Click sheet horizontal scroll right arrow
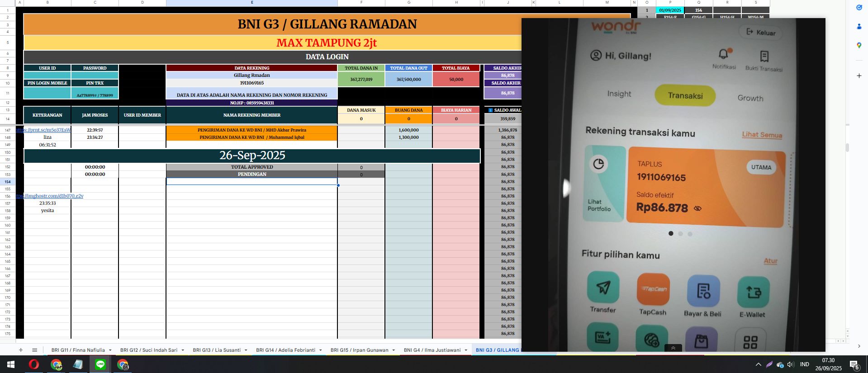This screenshot has height=373, width=868. click(843, 341)
